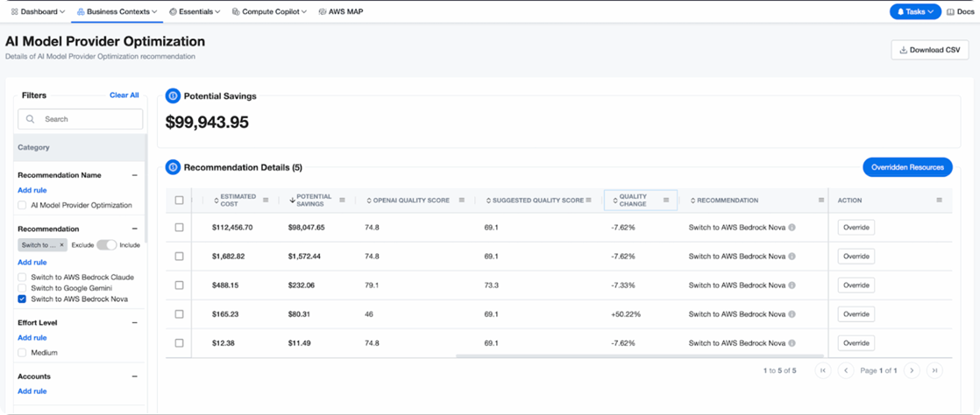Go to previous page
The image size is (980, 415).
[846, 370]
